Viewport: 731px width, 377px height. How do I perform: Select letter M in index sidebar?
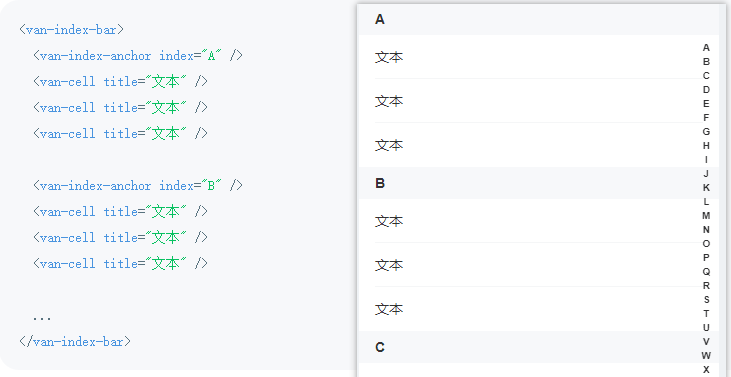(x=706, y=215)
